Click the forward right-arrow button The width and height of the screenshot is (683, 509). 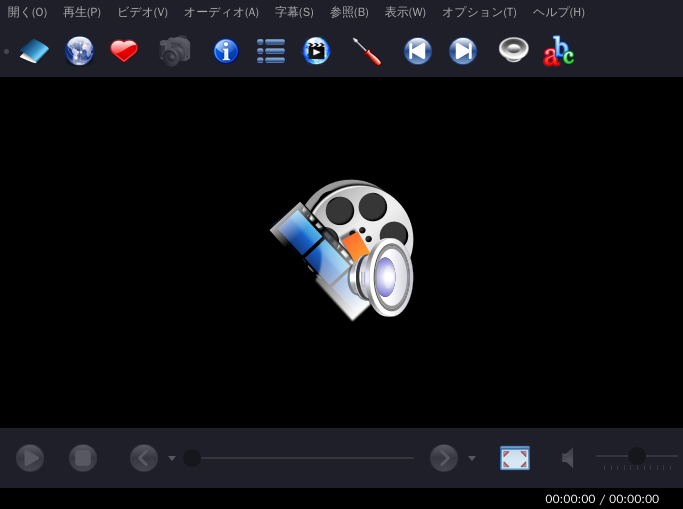(444, 458)
